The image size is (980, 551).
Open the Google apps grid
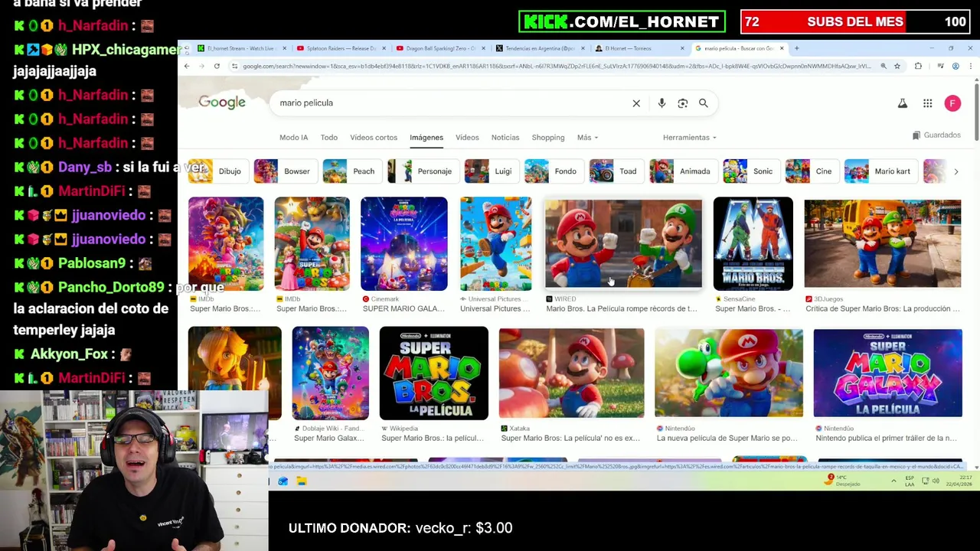tap(927, 103)
